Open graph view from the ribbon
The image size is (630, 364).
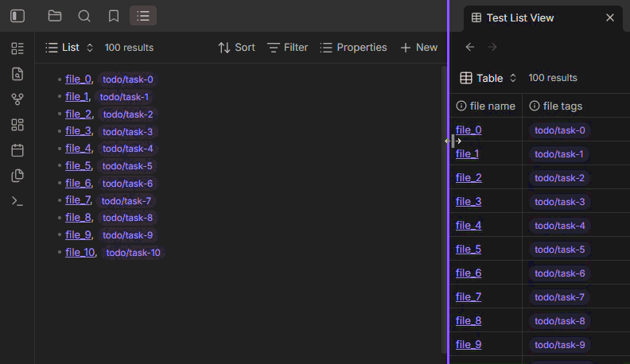point(17,99)
